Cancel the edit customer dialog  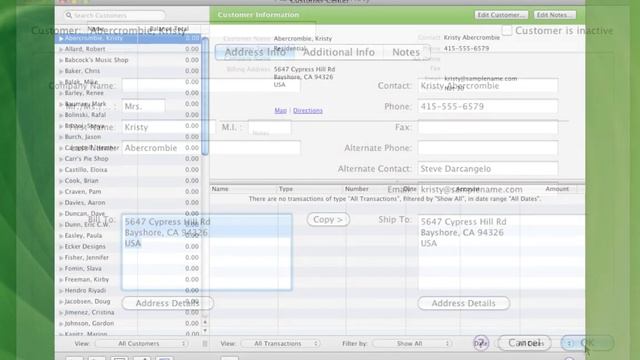[524, 343]
